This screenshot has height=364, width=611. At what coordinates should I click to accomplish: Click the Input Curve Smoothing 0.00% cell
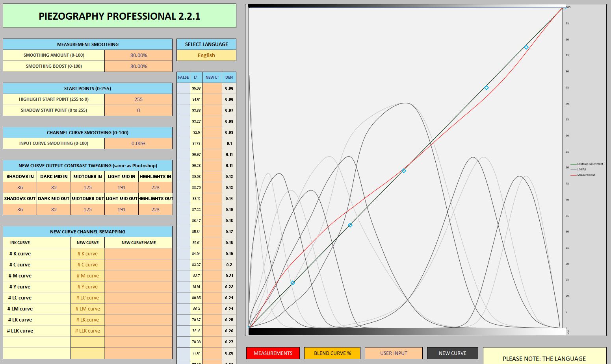tap(138, 144)
